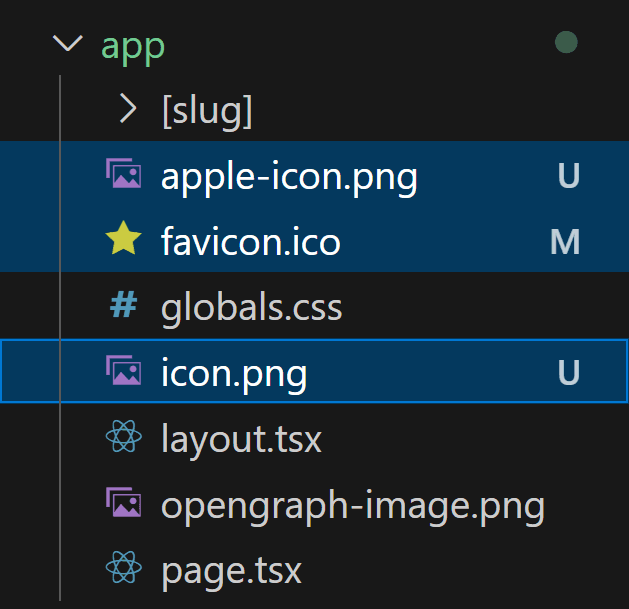The image size is (629, 609).
Task: Click the React icon beside layout.tsx
Action: click(x=123, y=439)
